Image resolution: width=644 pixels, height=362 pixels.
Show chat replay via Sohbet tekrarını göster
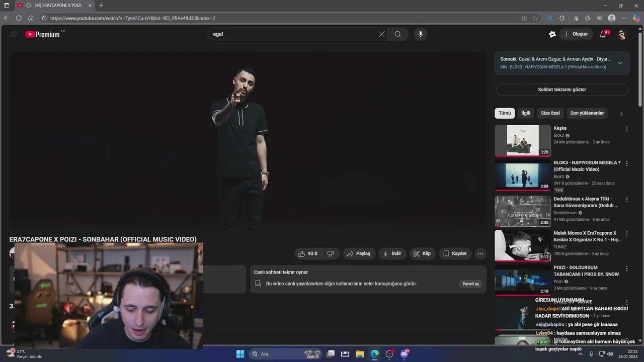pos(562,89)
